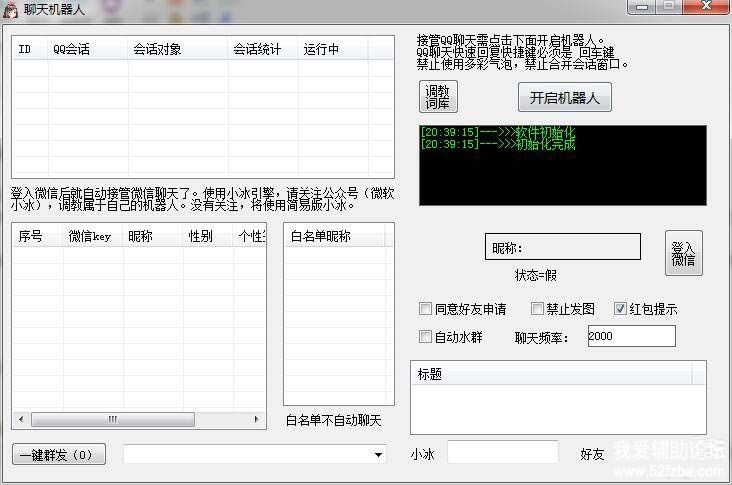Enable the 同意好友申请 checkbox
732x485 pixels.
pyautogui.click(x=427, y=309)
